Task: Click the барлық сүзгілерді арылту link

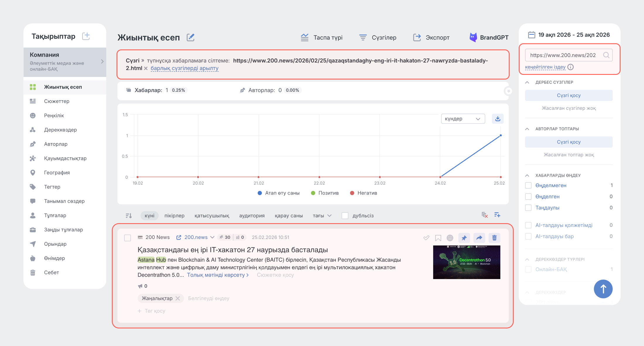Action: (184, 68)
